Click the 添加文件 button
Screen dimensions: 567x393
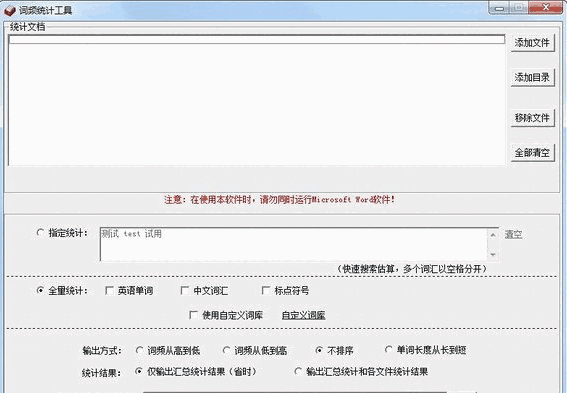point(532,43)
